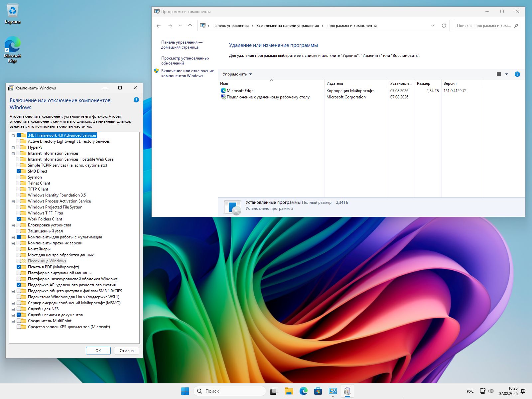Toggle the .NET Framework 4.8 Advanced Services checkbox

point(19,135)
